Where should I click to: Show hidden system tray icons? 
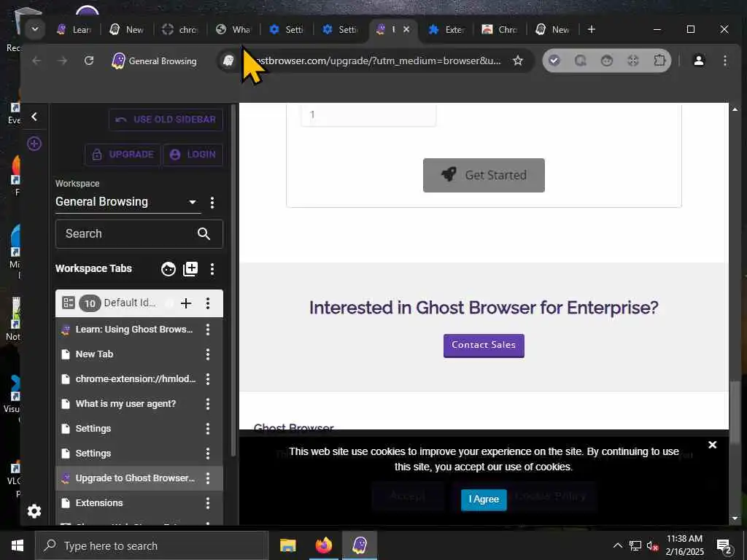tap(617, 545)
